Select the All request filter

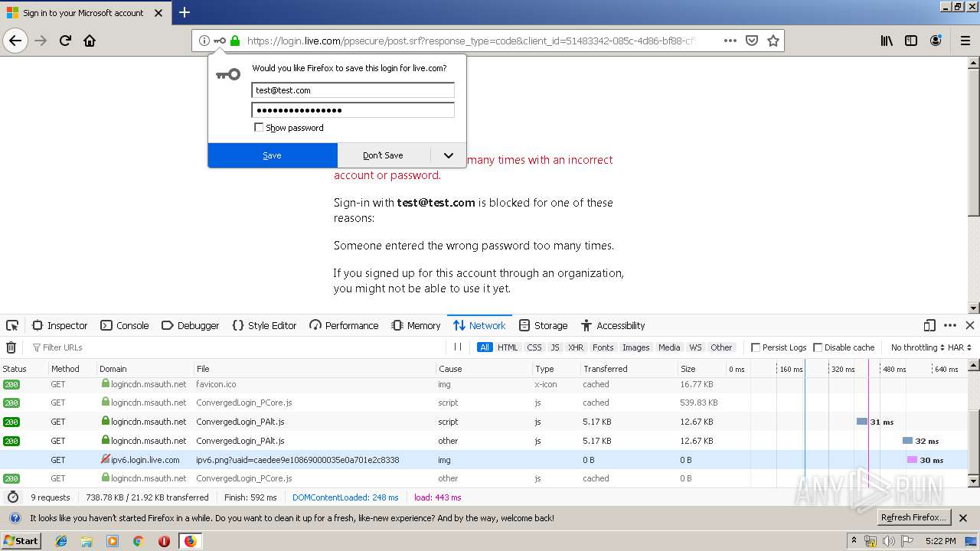click(x=485, y=347)
